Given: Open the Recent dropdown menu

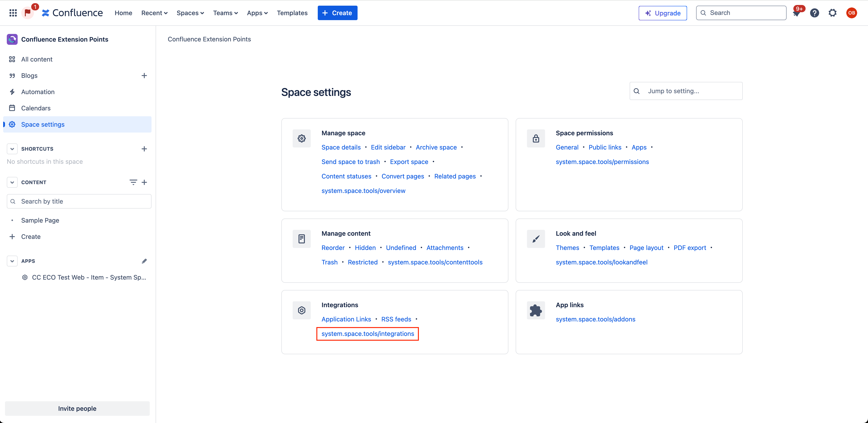Looking at the screenshot, I should click(154, 13).
